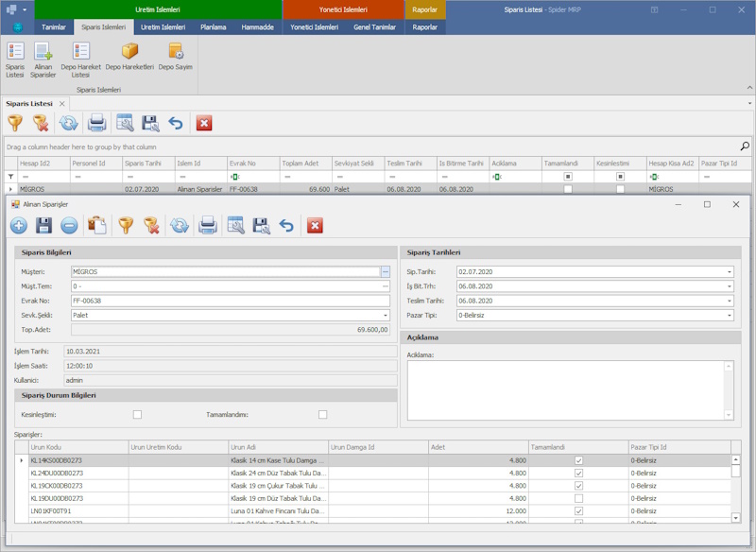Print icon in Alinan Siparişler toolbar
756x552 pixels.
point(207,225)
